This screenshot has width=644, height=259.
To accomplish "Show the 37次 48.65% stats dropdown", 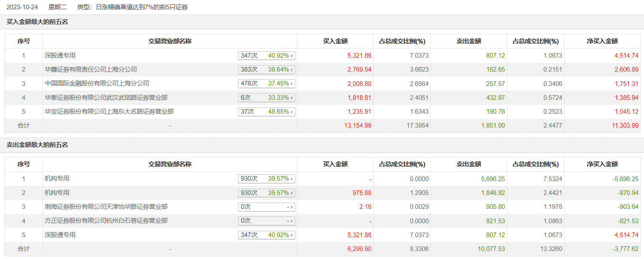I will pos(266,112).
